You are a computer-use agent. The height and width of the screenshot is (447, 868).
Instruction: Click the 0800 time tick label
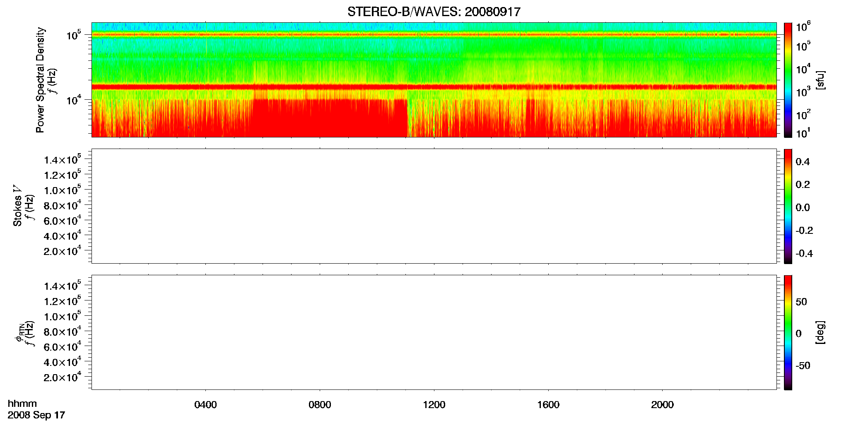coord(320,405)
